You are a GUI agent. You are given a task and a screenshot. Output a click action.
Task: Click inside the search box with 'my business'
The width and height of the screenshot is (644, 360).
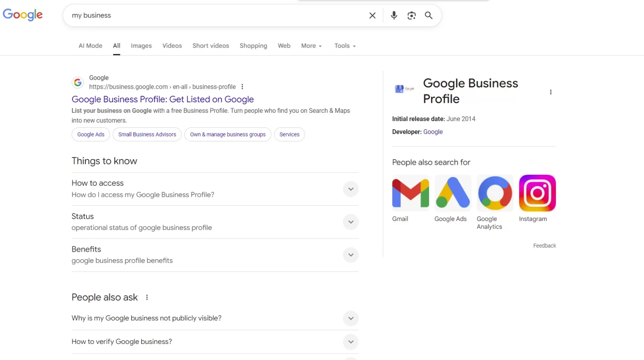coord(217,15)
